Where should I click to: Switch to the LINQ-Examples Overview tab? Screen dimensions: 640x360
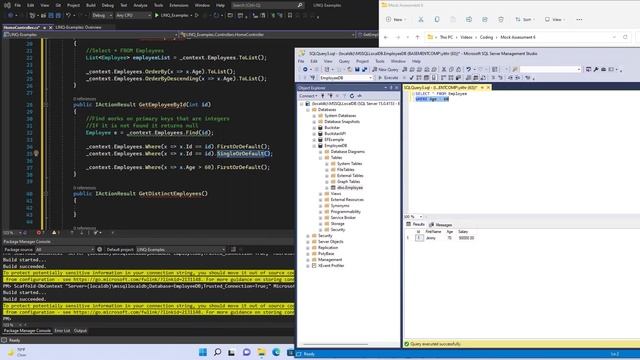pos(78,27)
